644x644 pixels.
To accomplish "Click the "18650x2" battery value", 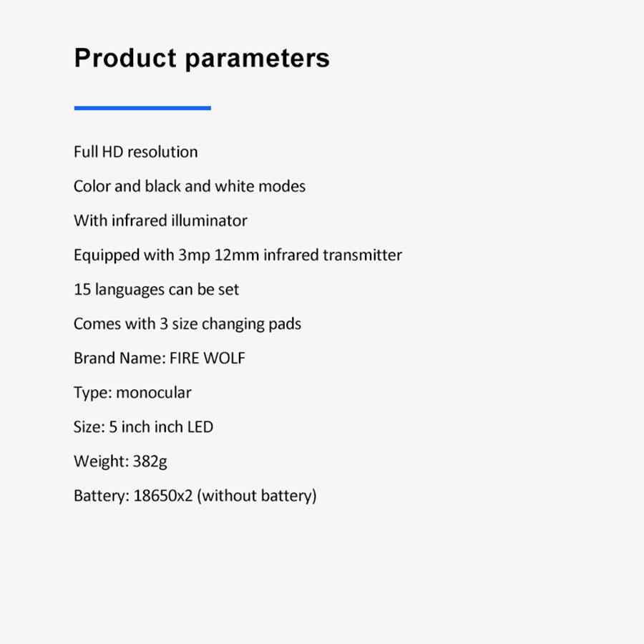I will pos(163,495).
